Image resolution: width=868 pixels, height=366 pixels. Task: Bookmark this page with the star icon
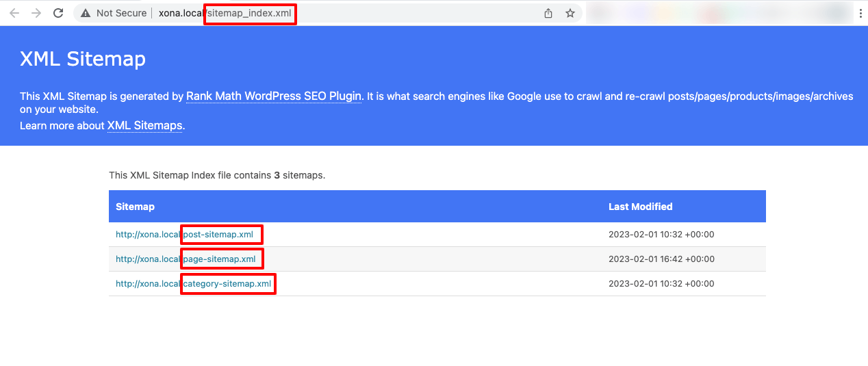coord(570,13)
